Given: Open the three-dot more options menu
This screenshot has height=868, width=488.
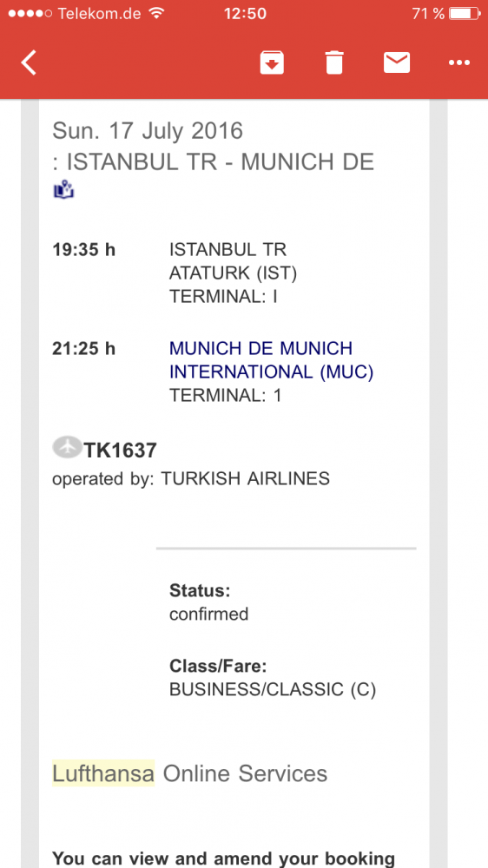Looking at the screenshot, I should pyautogui.click(x=459, y=63).
